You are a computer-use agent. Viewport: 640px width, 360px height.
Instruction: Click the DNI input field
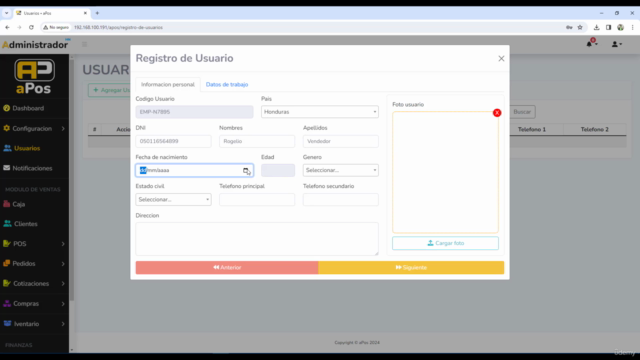point(173,141)
